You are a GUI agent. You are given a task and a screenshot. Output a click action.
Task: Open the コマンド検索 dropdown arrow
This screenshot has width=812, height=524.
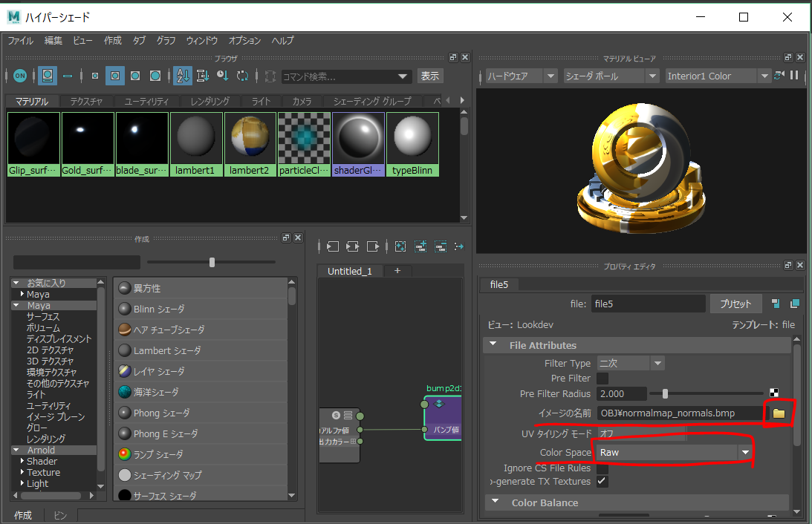[x=403, y=76]
